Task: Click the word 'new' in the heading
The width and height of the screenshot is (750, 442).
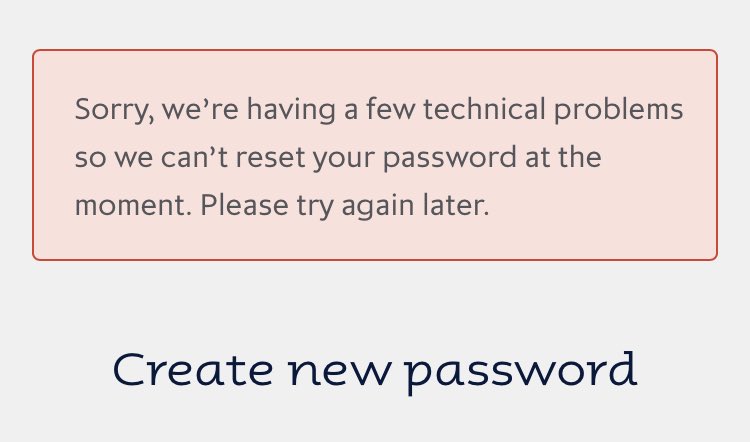Action: click(x=340, y=372)
